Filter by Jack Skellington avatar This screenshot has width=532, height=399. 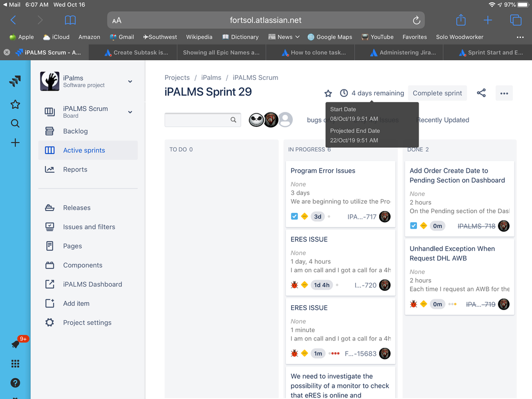click(x=256, y=120)
